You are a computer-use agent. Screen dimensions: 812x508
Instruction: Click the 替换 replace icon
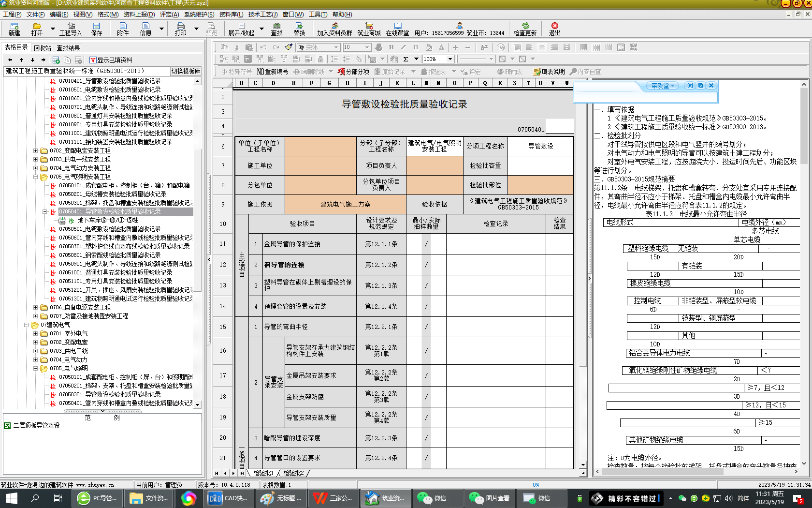299,29
